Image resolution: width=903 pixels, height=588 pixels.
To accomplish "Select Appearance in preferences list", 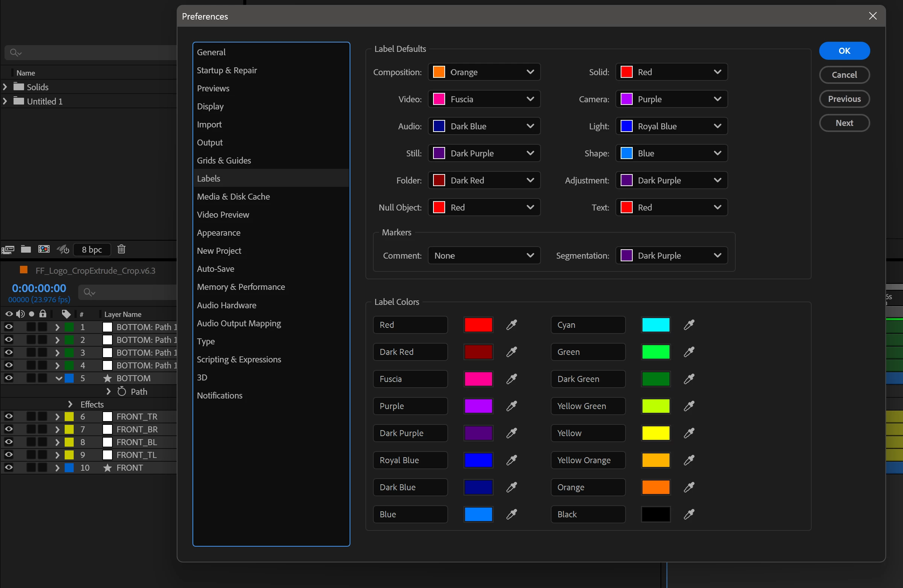I will tap(218, 233).
